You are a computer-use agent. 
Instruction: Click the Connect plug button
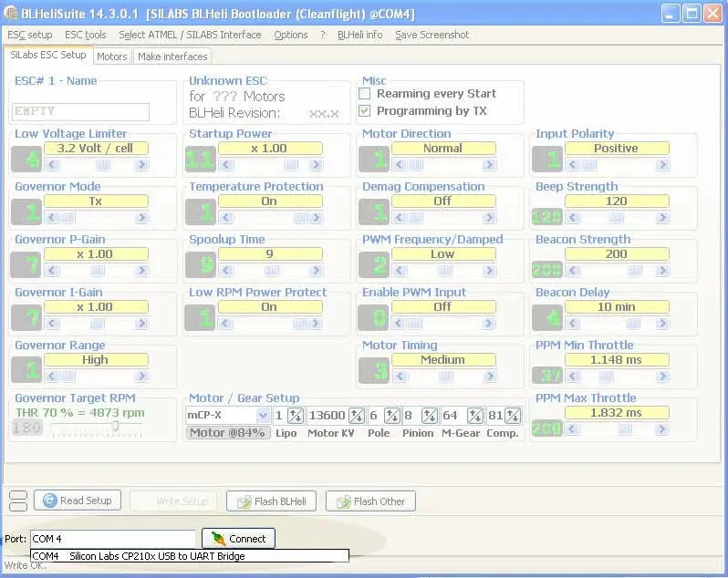tap(238, 538)
